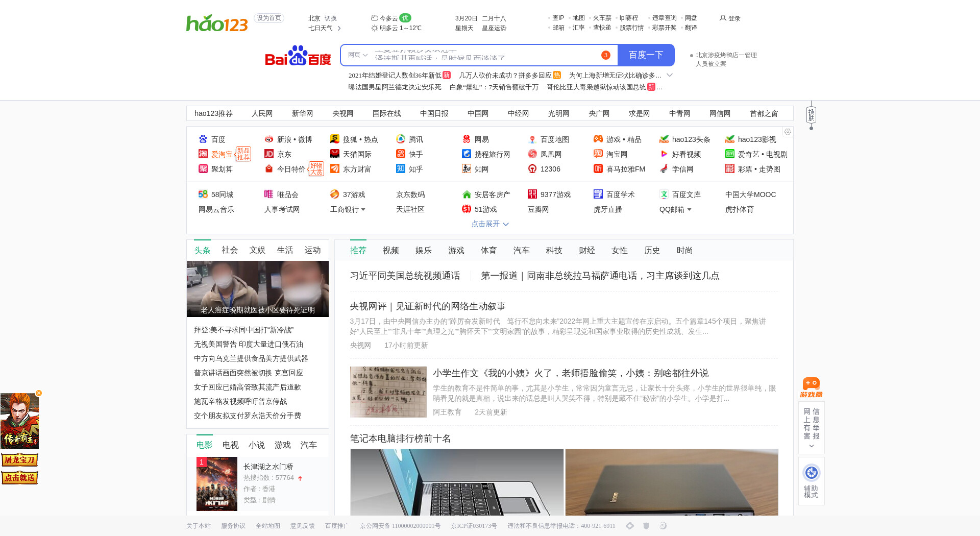Open 长津湖之水门桥 movie poster

pyautogui.click(x=217, y=484)
